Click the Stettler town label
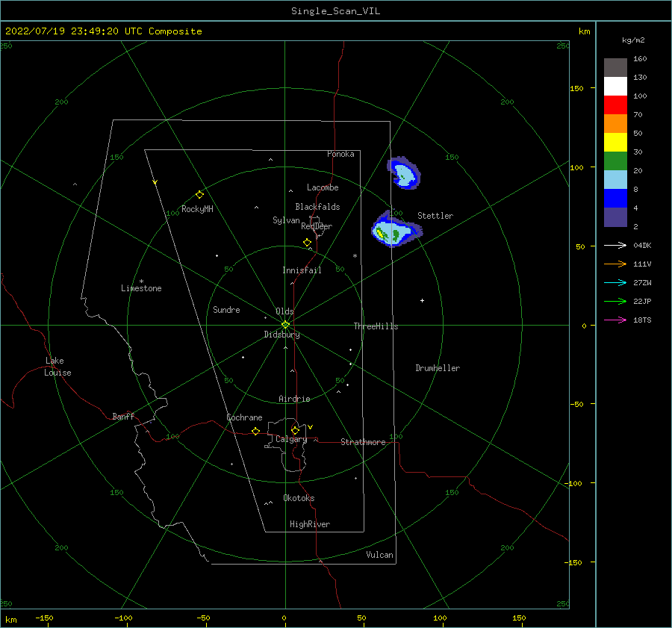672x628 pixels. point(435,216)
